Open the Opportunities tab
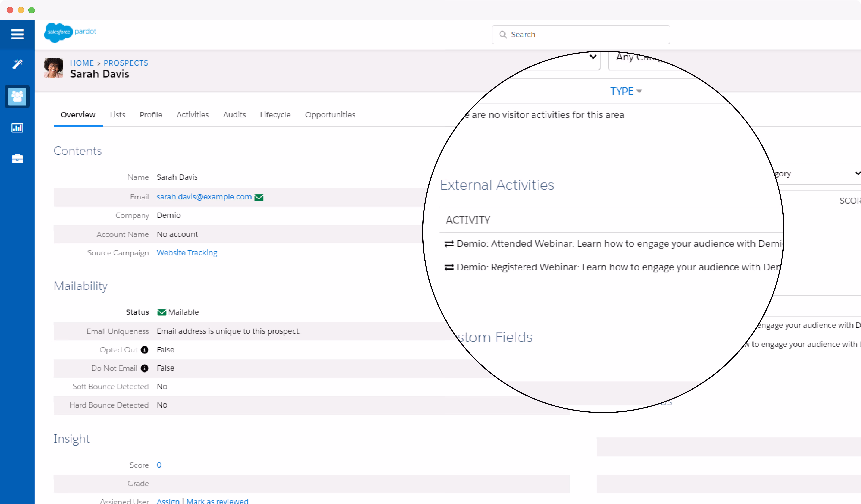861x504 pixels. point(330,115)
